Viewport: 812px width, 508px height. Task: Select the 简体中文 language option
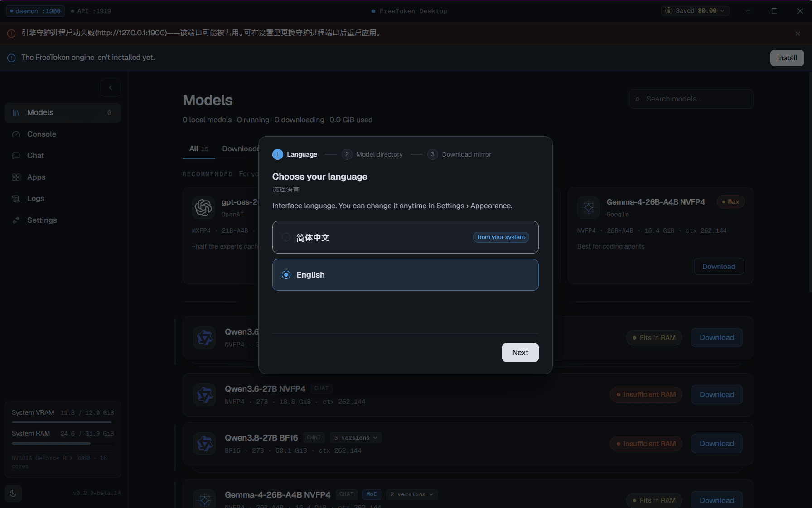click(x=406, y=237)
